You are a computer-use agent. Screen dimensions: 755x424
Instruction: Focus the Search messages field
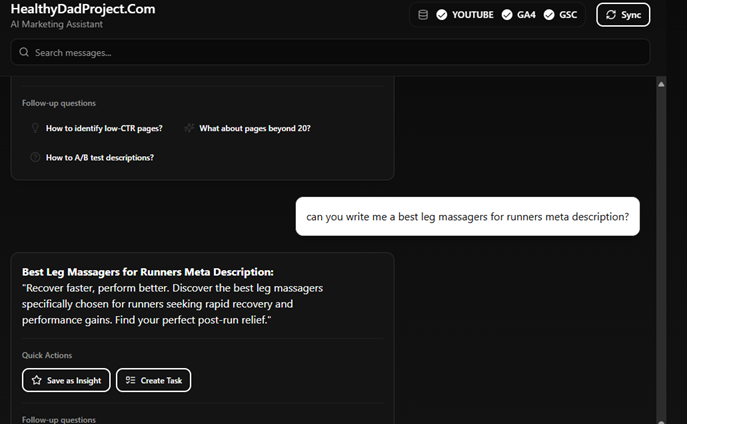[x=330, y=52]
